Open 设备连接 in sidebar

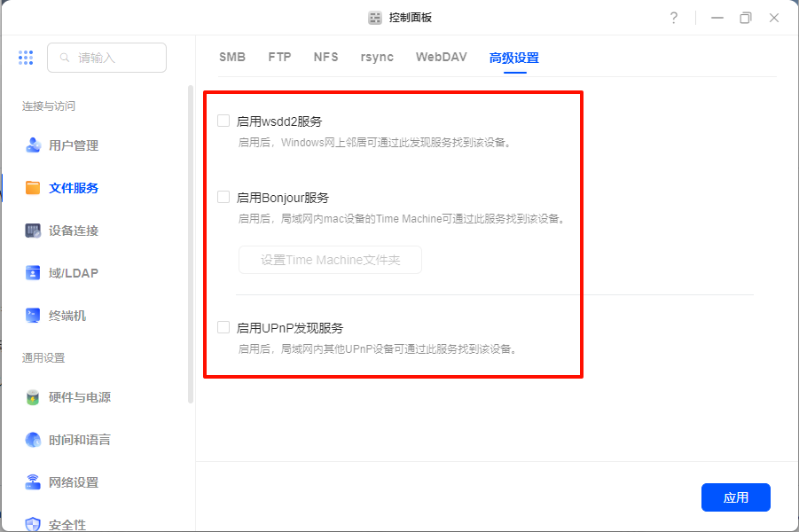74,231
